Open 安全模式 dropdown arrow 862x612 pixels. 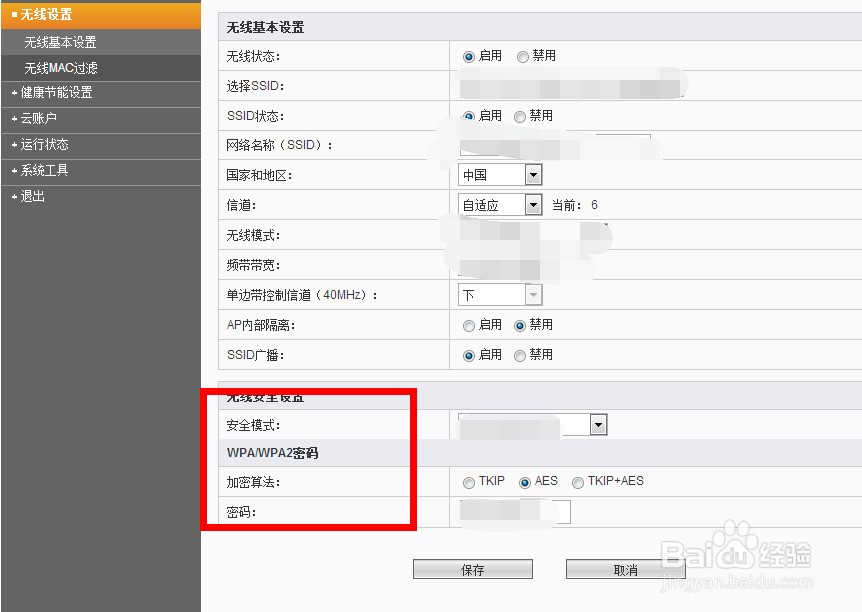click(x=598, y=425)
